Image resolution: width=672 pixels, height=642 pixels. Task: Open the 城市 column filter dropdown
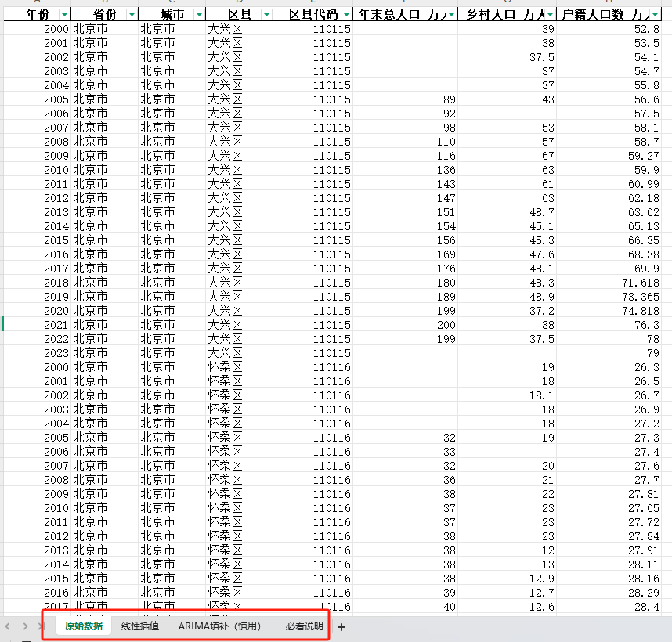pos(199,15)
